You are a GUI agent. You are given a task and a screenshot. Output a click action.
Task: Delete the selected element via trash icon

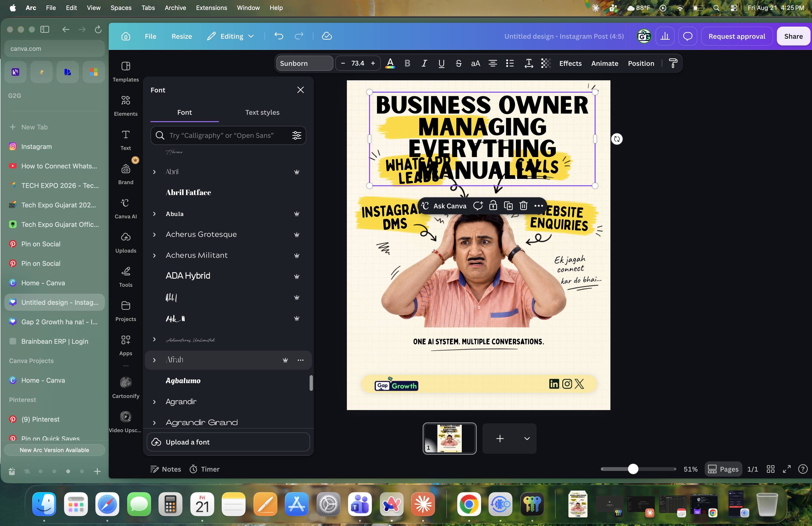pyautogui.click(x=523, y=206)
